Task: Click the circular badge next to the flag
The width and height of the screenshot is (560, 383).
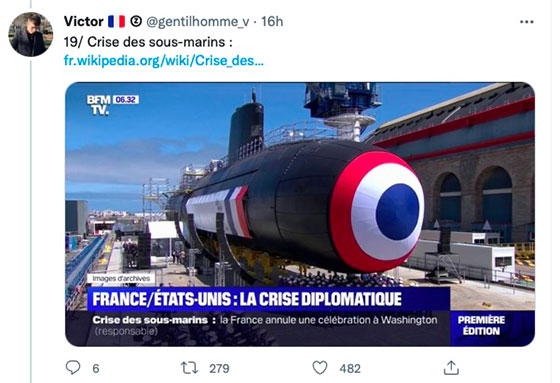Action: click(x=136, y=21)
